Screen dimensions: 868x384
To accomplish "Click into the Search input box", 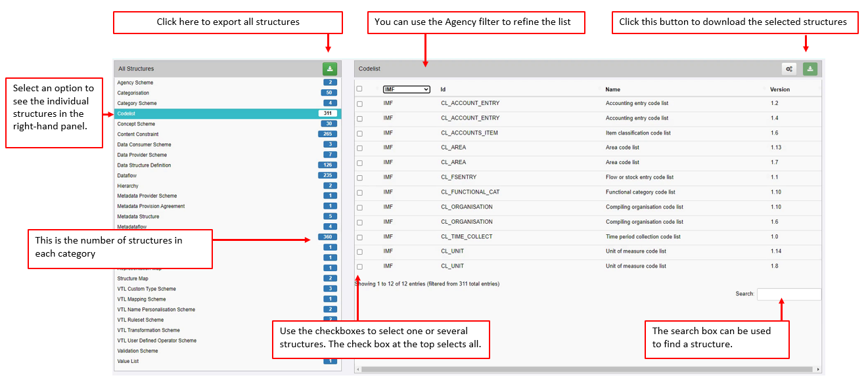I will click(788, 294).
